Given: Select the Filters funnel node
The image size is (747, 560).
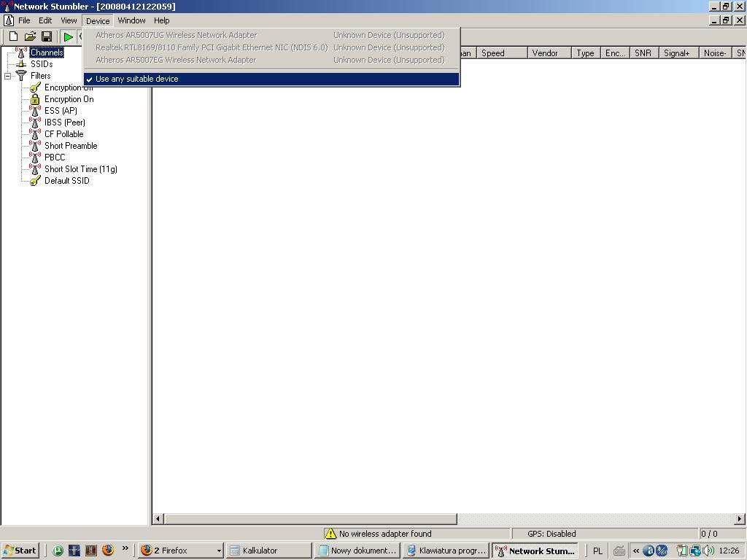Looking at the screenshot, I should click(41, 76).
